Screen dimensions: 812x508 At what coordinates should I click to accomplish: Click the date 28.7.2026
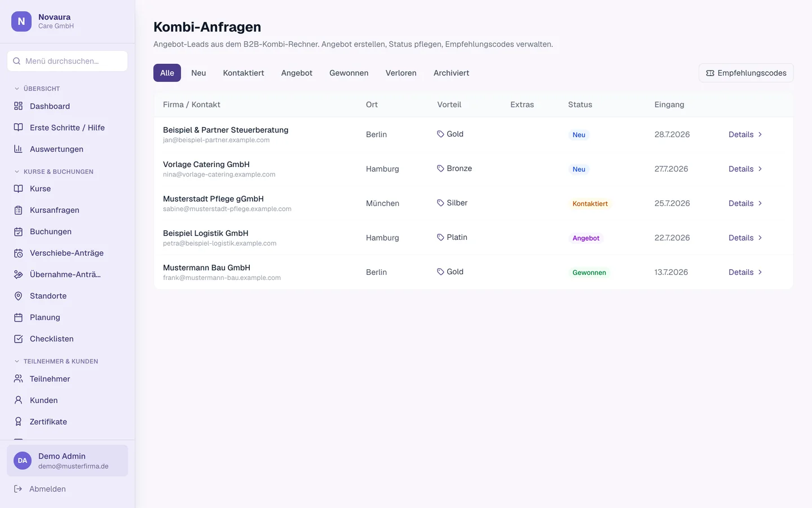tap(672, 134)
